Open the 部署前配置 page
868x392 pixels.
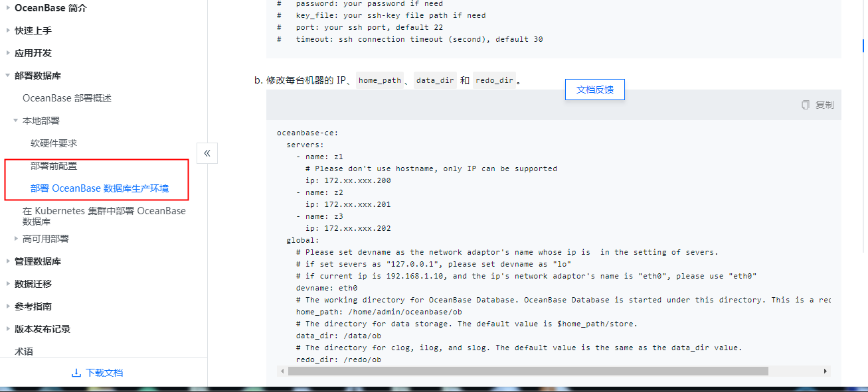[x=54, y=166]
